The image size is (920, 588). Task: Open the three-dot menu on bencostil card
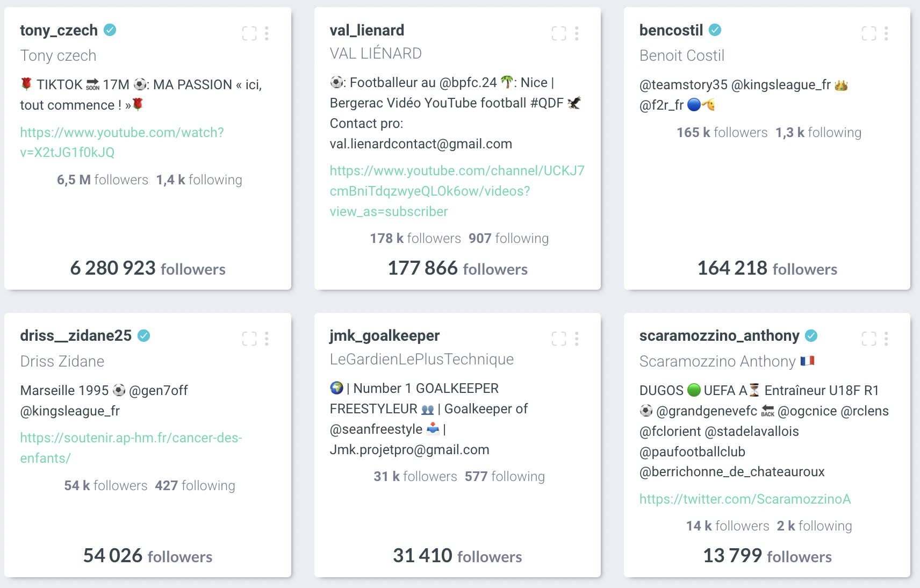(x=886, y=33)
